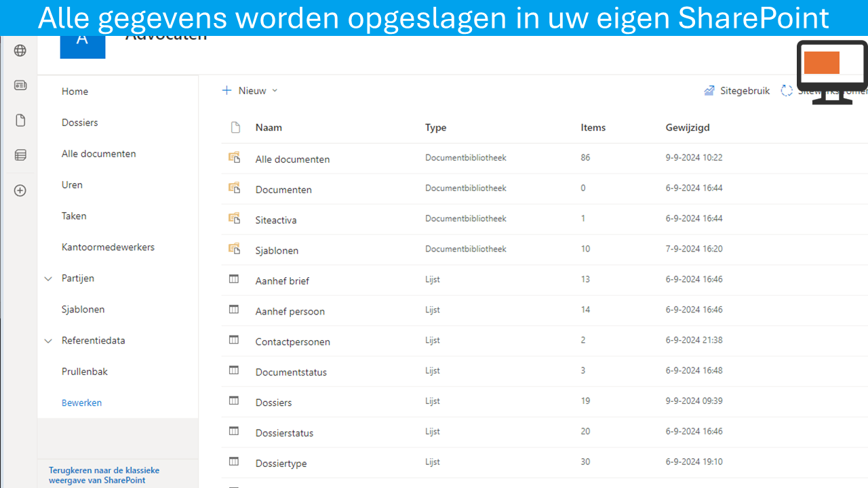868x488 pixels.
Task: Open the Dossiertype list
Action: point(281,464)
